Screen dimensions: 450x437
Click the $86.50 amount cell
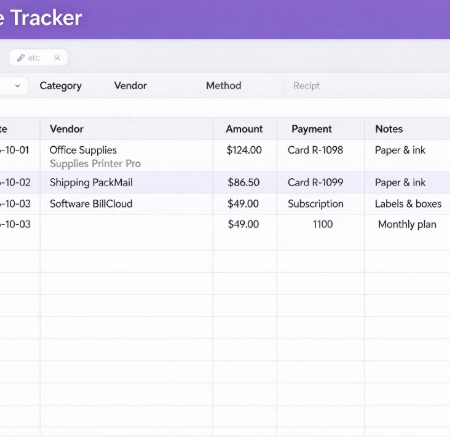click(x=244, y=182)
